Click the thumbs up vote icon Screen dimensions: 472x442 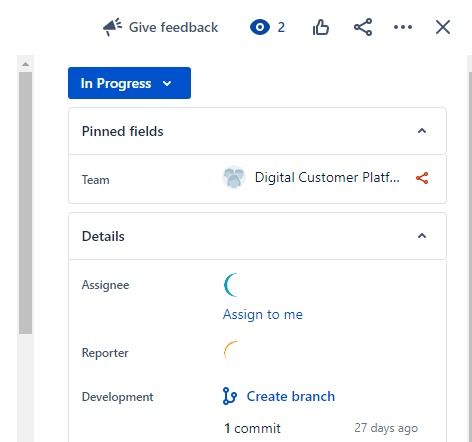321,27
